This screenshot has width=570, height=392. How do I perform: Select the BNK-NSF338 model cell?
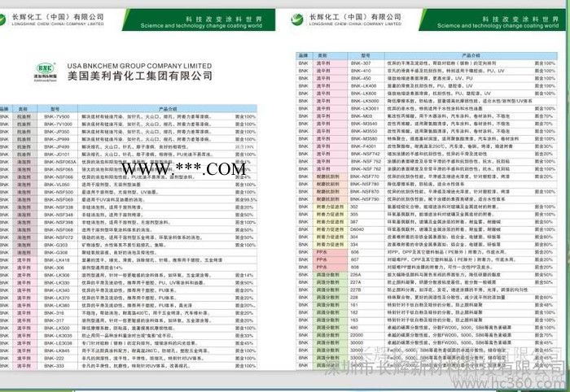tap(59, 207)
